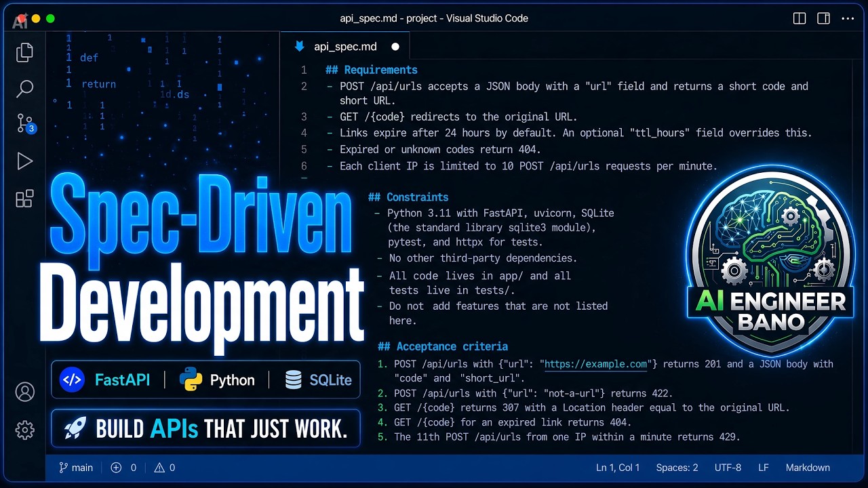
Task: Change end of line sequence via LF
Action: (764, 468)
